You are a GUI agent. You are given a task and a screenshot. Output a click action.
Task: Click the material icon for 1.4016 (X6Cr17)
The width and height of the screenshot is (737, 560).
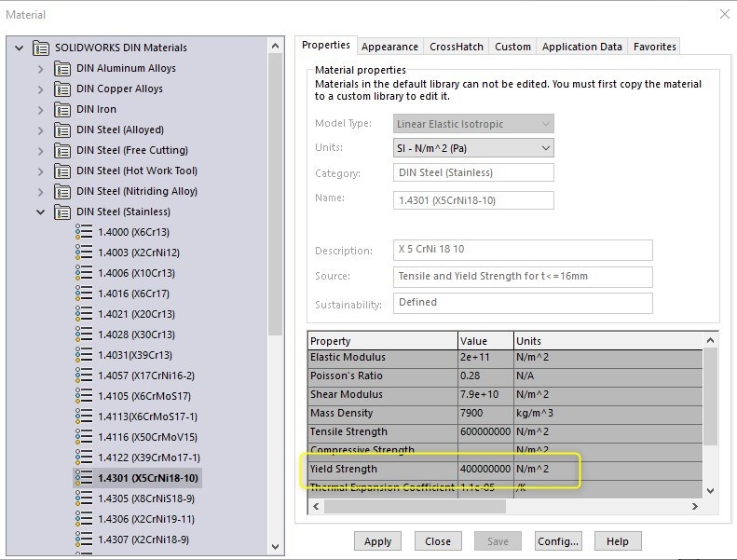pyautogui.click(x=84, y=294)
